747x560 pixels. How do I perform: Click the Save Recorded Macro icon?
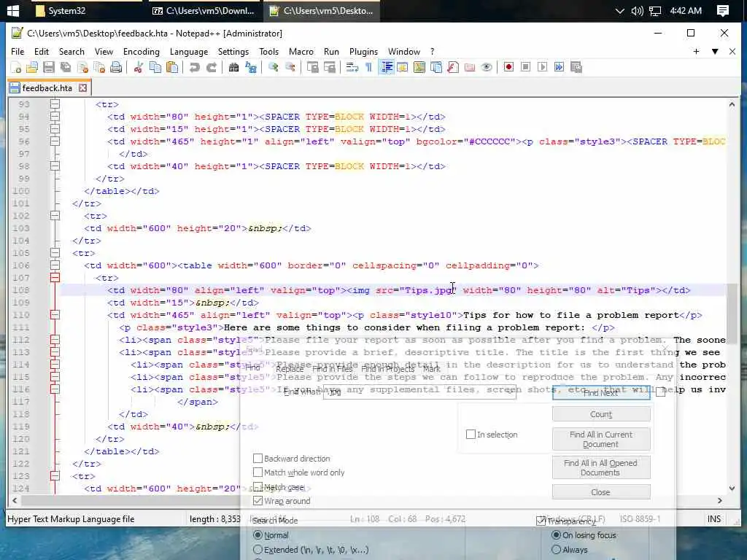click(x=576, y=67)
